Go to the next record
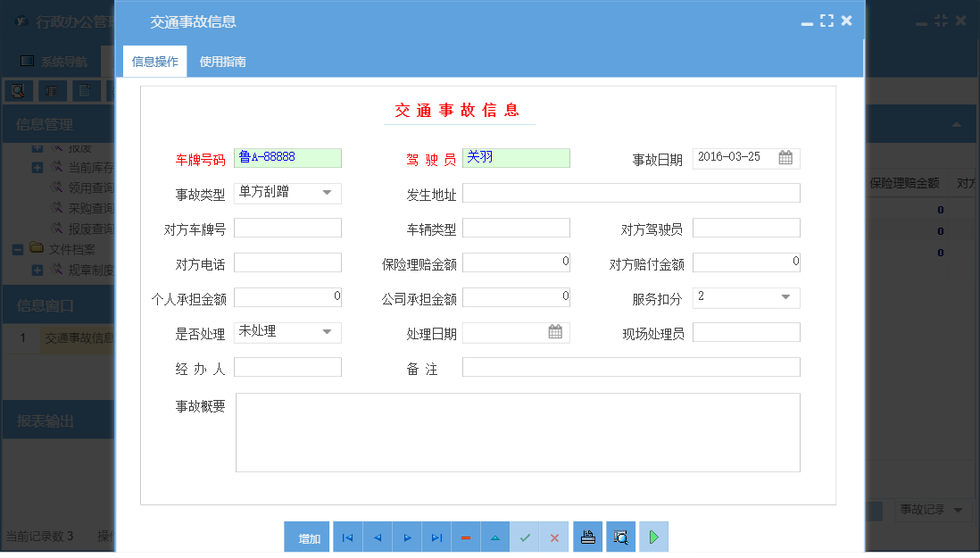This screenshot has width=980, height=558. click(x=406, y=537)
